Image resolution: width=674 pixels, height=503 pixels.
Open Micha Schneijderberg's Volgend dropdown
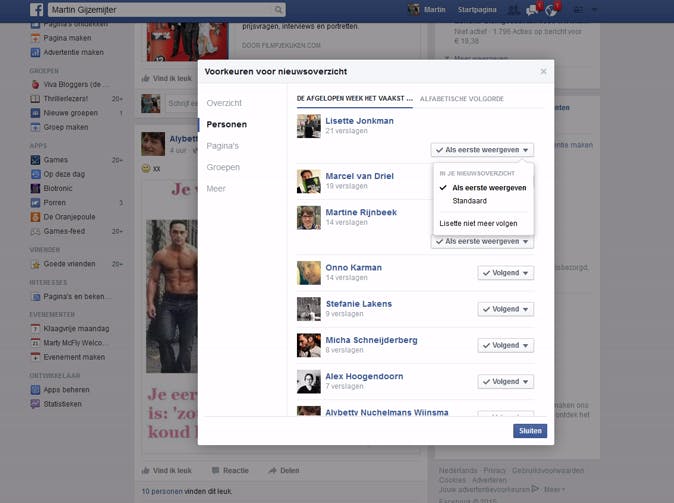click(506, 345)
